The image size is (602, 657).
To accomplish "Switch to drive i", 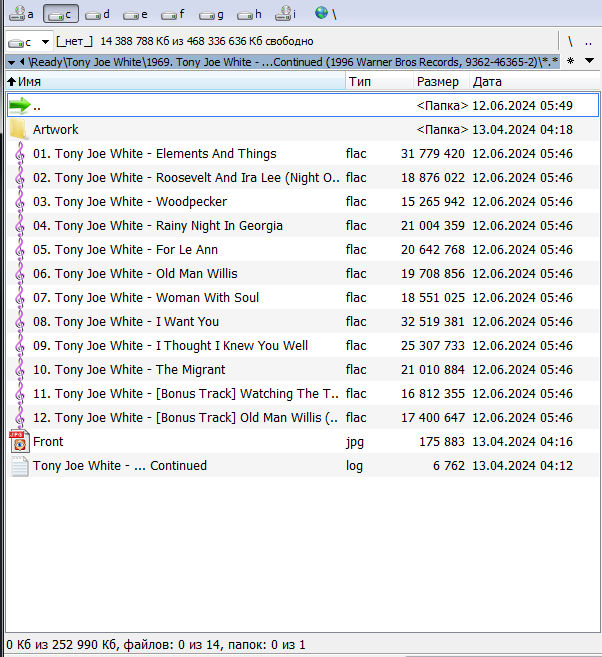I will [286, 14].
